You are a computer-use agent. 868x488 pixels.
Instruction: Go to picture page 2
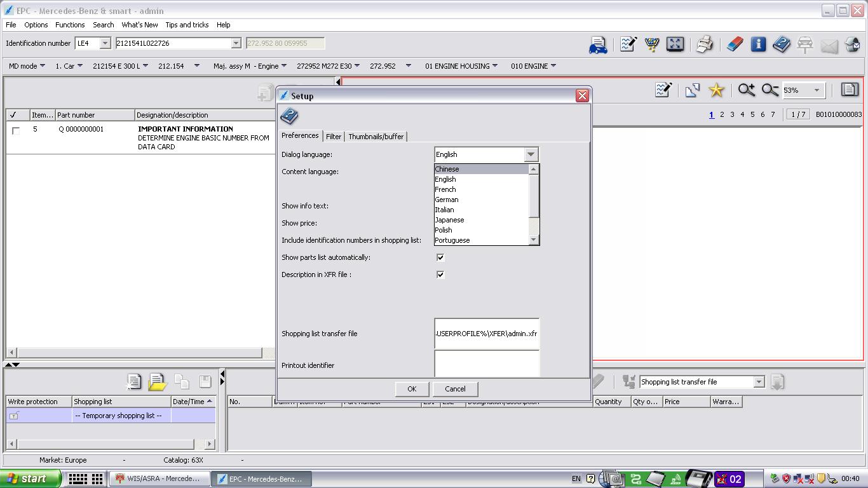[722, 114]
